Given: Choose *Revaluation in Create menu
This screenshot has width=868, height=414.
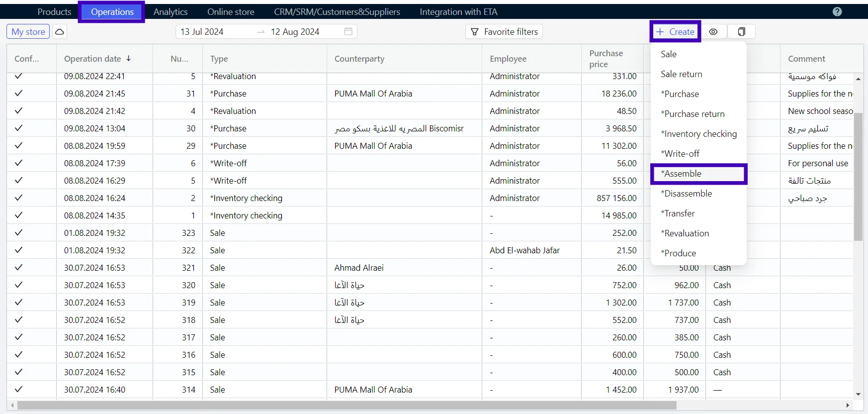Looking at the screenshot, I should point(698,233).
